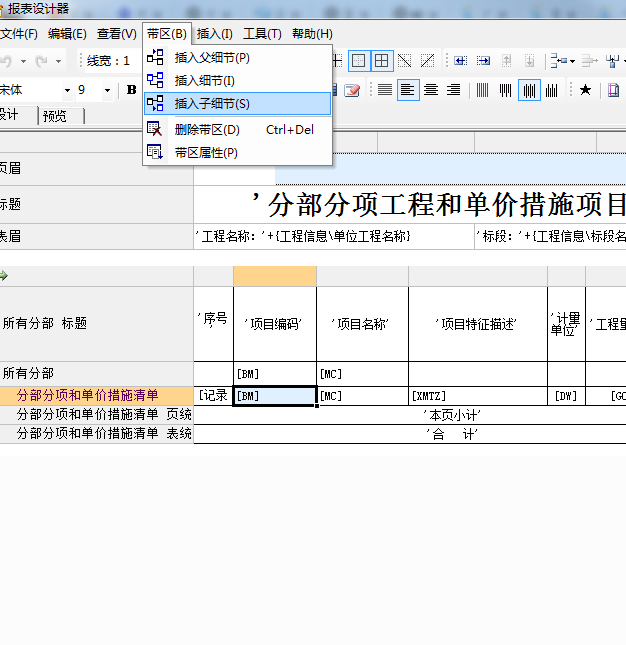Screen dimensions: 626x645
Task: Choose 带区属性(P) from the menu
Action: point(238,153)
